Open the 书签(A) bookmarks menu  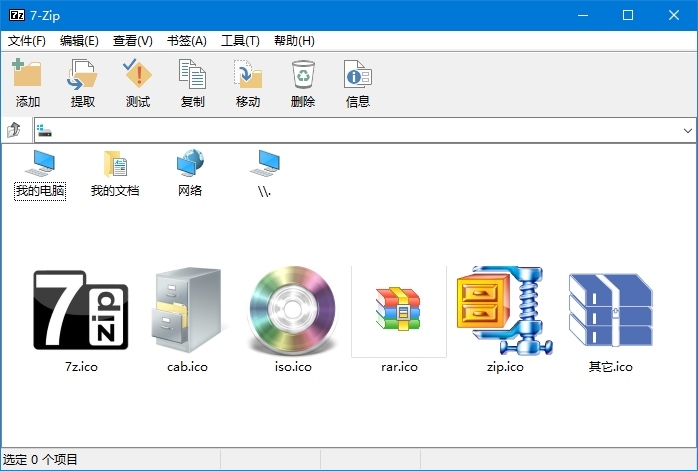(x=186, y=41)
